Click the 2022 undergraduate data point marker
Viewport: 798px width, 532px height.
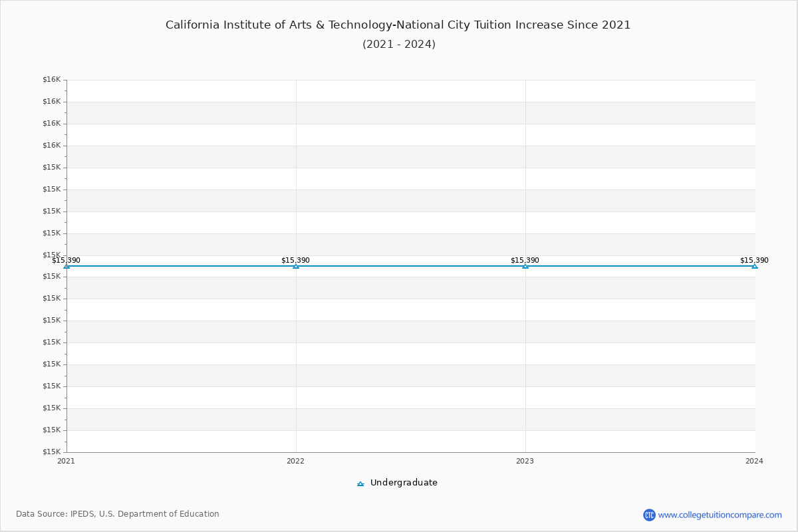(x=296, y=266)
